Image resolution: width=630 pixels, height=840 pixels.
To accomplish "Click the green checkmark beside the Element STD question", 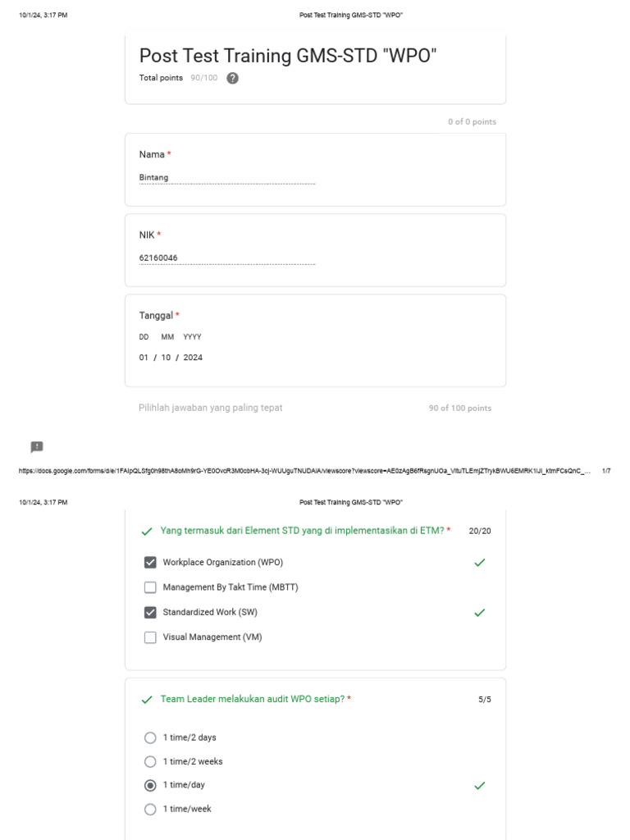I will (147, 532).
